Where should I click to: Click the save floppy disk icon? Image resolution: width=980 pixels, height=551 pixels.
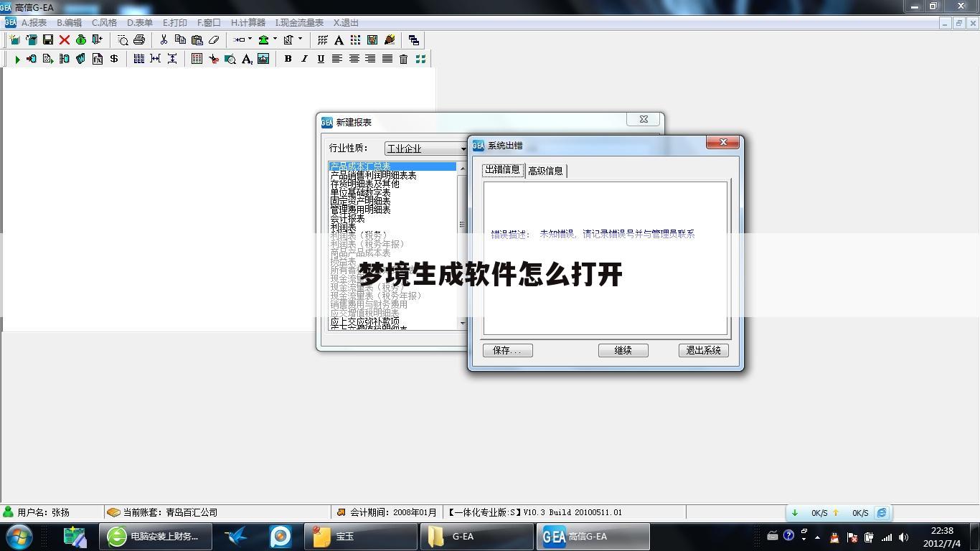click(48, 40)
